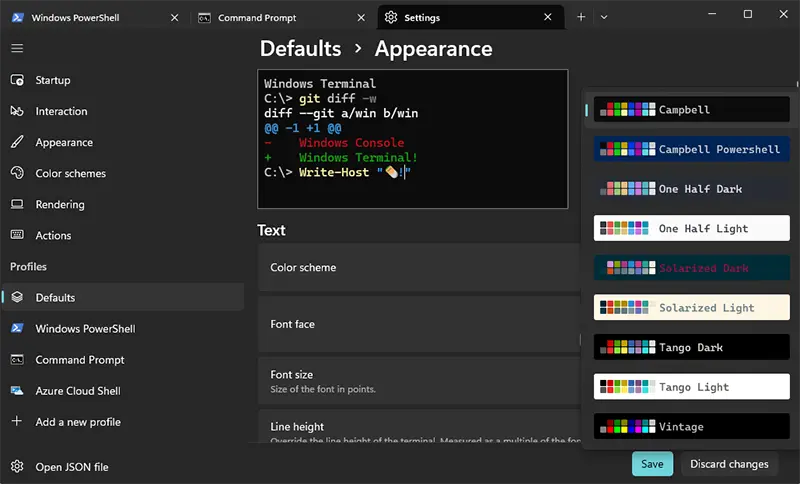Image resolution: width=800 pixels, height=484 pixels.
Task: Choose the Campbell color scheme
Action: pos(691,109)
